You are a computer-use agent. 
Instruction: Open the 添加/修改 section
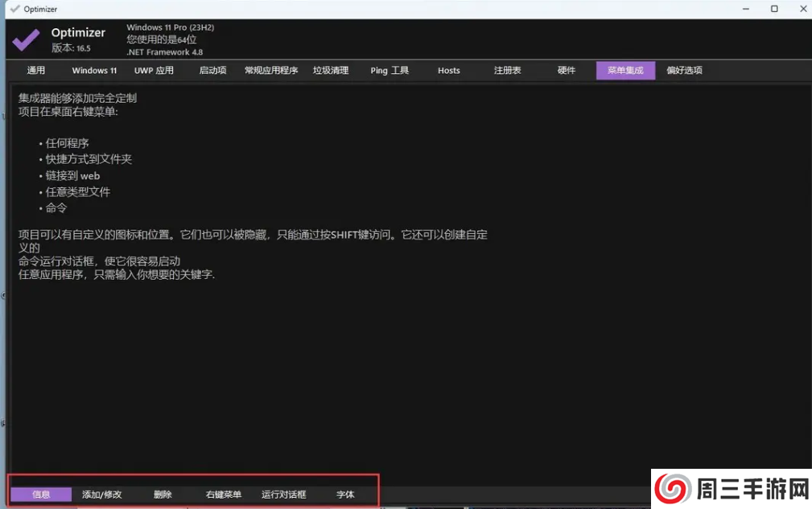pos(102,495)
